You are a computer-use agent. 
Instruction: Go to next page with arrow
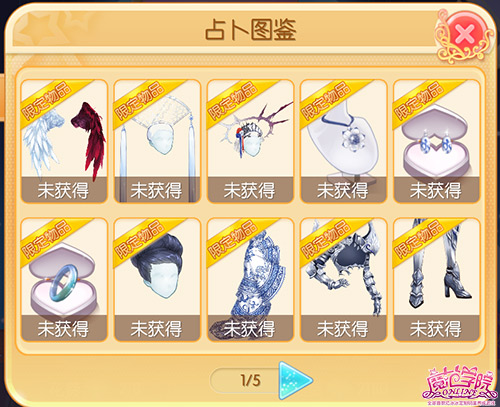[x=295, y=380]
